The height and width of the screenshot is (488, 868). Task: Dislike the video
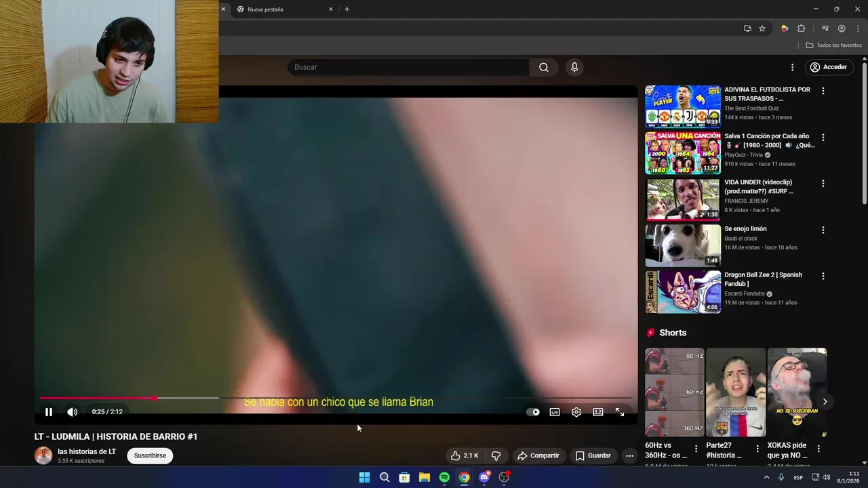point(496,455)
